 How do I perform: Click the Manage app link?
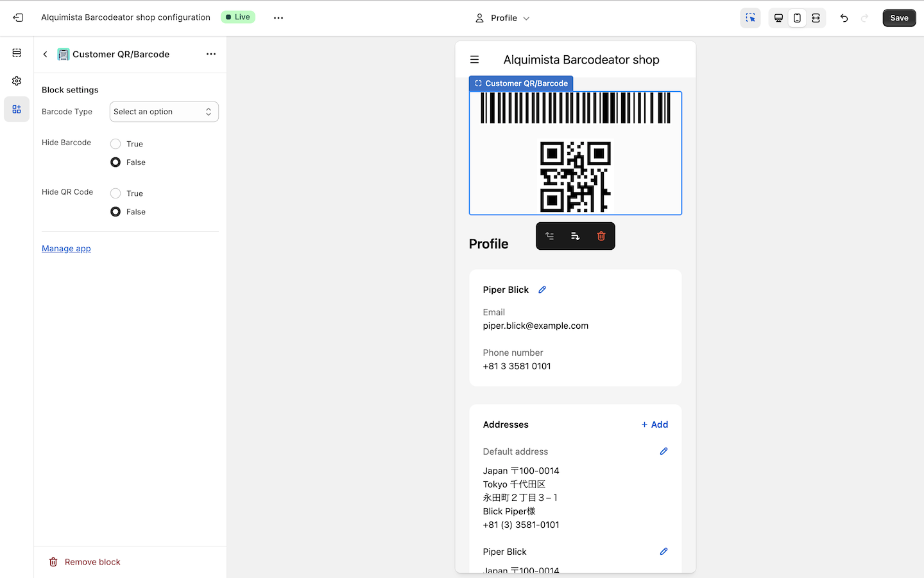pos(66,249)
